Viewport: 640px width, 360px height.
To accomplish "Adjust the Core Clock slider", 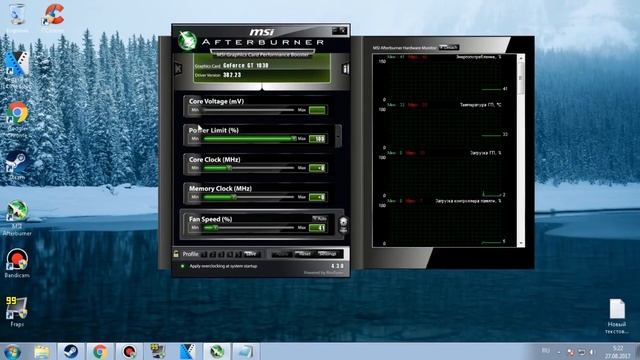I will 249,168.
